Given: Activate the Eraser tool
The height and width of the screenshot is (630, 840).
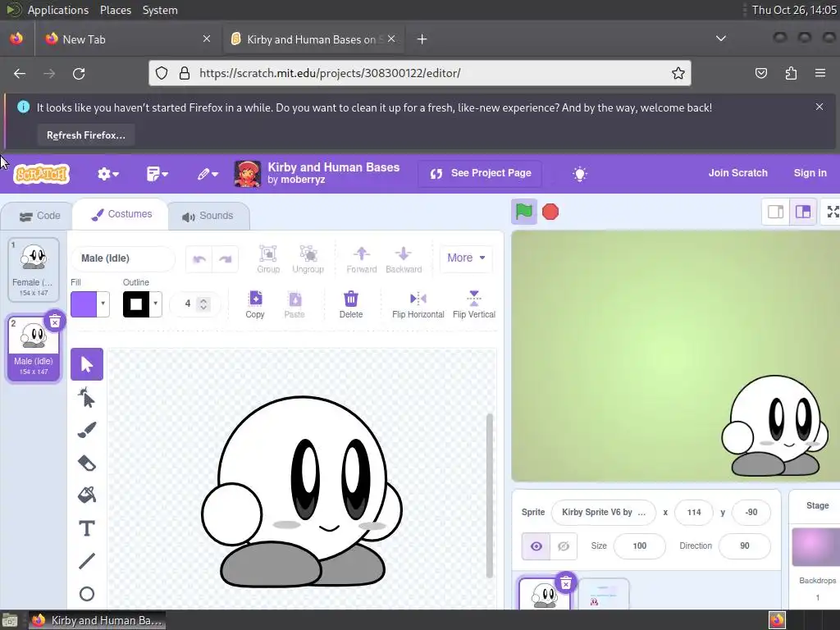Looking at the screenshot, I should point(87,463).
